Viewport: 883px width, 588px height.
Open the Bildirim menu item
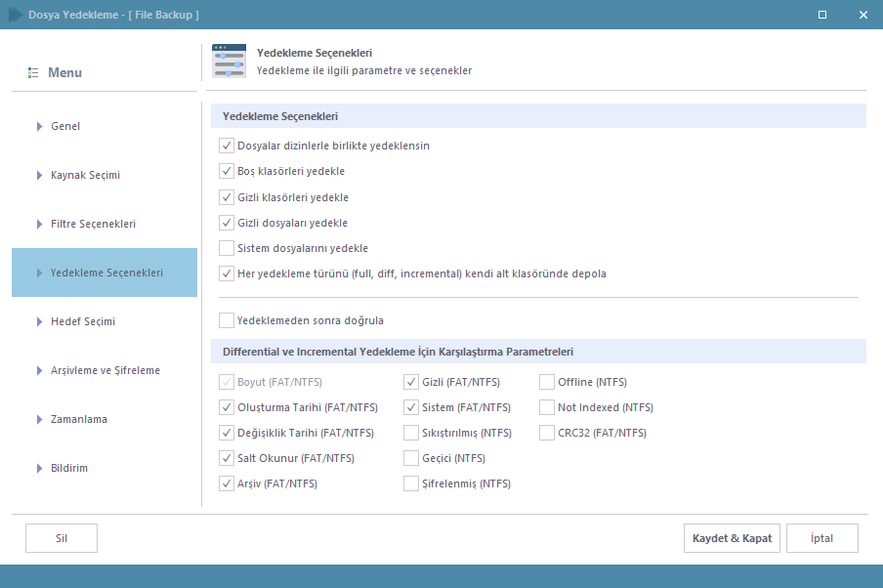[68, 468]
